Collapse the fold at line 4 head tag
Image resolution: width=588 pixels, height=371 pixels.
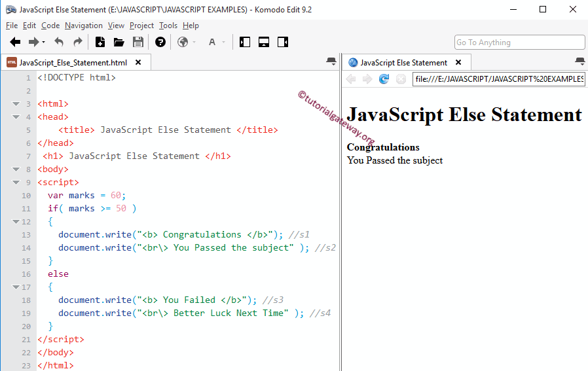click(x=16, y=117)
